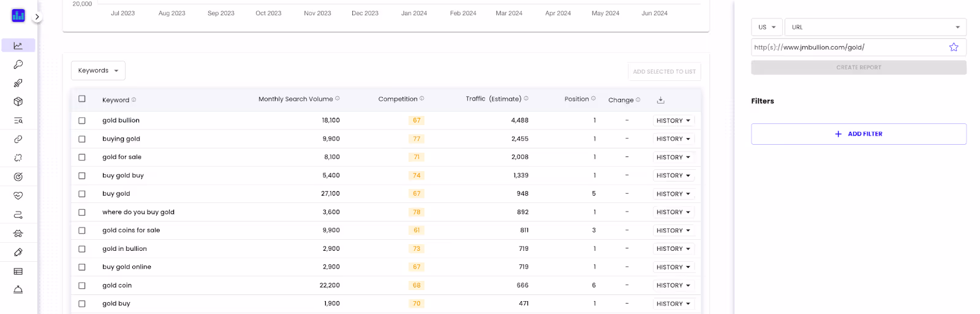The width and height of the screenshot is (980, 314).
Task: Open the Keywords dropdown
Action: point(98,71)
